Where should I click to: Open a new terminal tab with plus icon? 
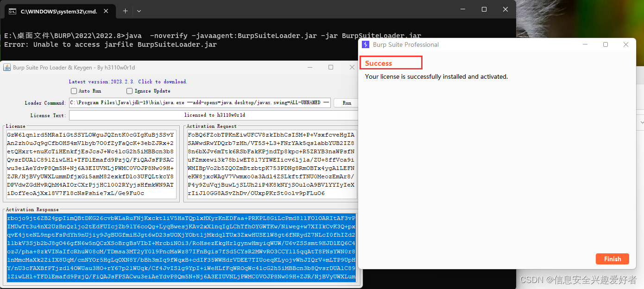click(125, 11)
